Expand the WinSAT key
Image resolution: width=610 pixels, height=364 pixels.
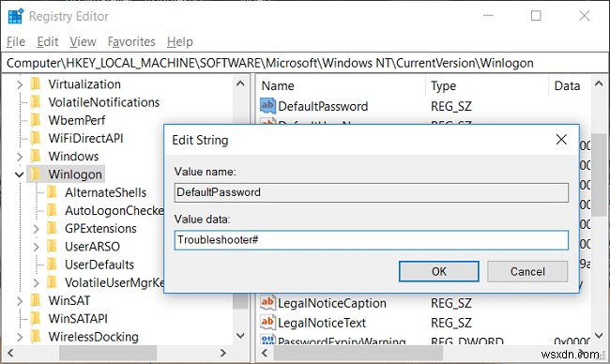tap(20, 300)
